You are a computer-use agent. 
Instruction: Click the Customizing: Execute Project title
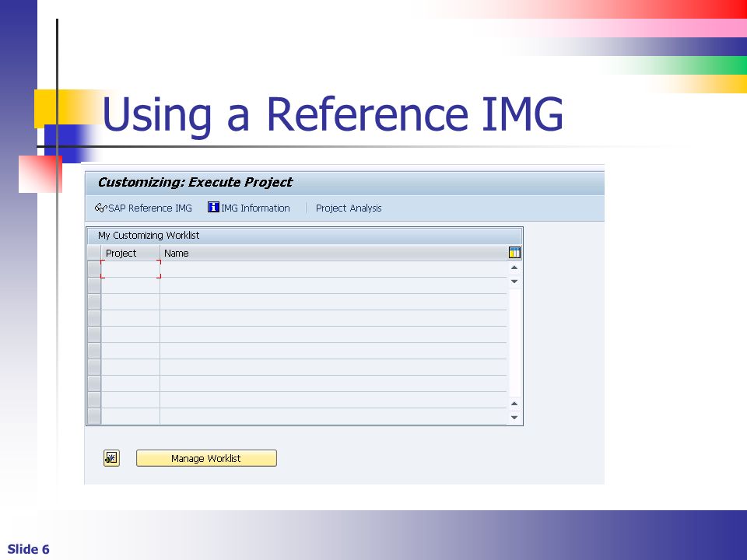(195, 182)
